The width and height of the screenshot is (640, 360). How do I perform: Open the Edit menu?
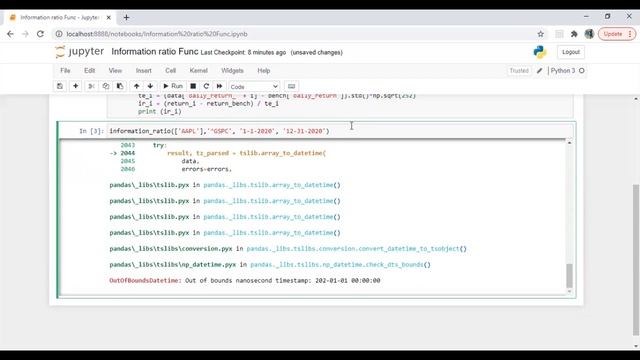(89, 71)
